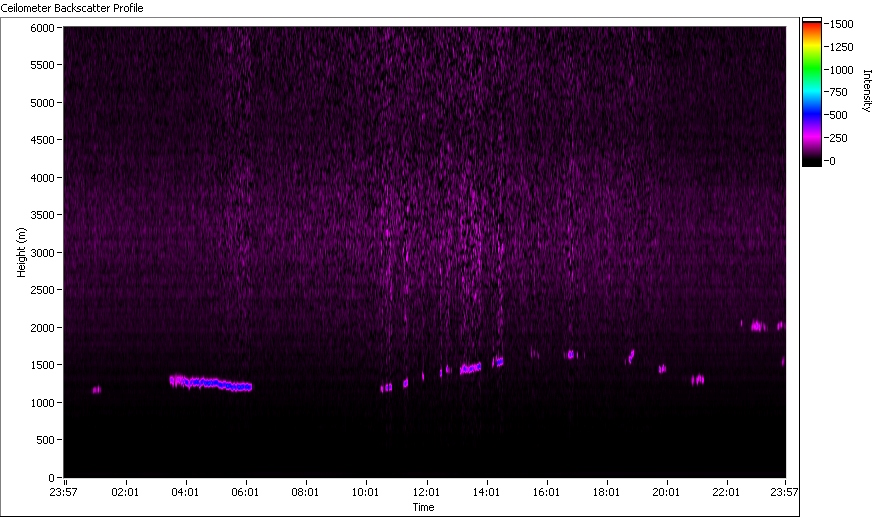The width and height of the screenshot is (876, 517).
Task: Click the bright cloud segment just before 14:01
Action: tap(470, 368)
